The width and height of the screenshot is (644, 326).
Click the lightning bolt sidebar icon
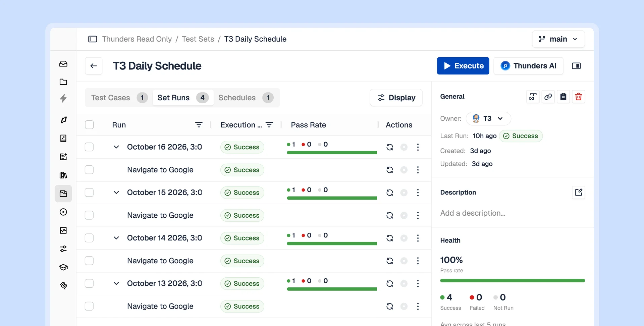click(63, 98)
